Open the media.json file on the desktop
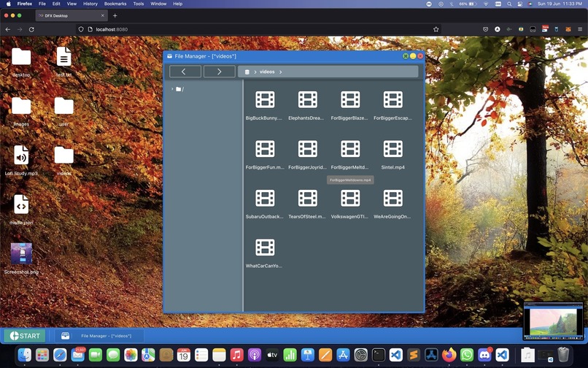588x368 pixels. tap(21, 204)
